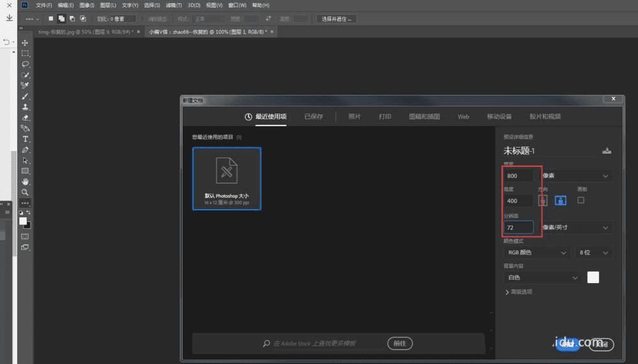638x364 pixels.
Task: Switch to the 照片 tab
Action: [x=354, y=116]
